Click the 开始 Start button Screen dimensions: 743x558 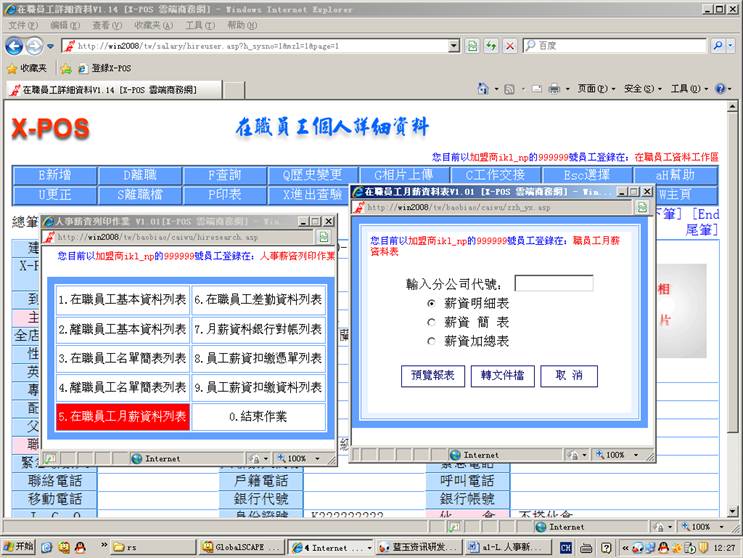click(x=18, y=547)
